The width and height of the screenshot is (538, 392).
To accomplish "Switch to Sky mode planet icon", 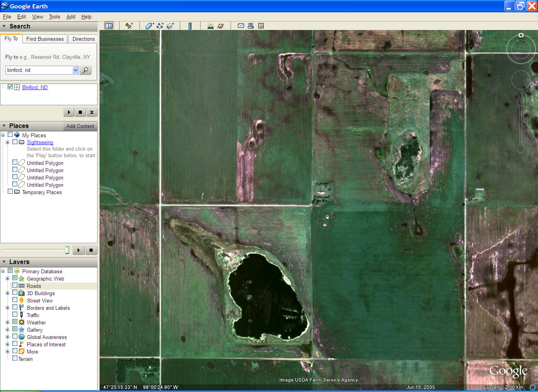I will [x=221, y=26].
